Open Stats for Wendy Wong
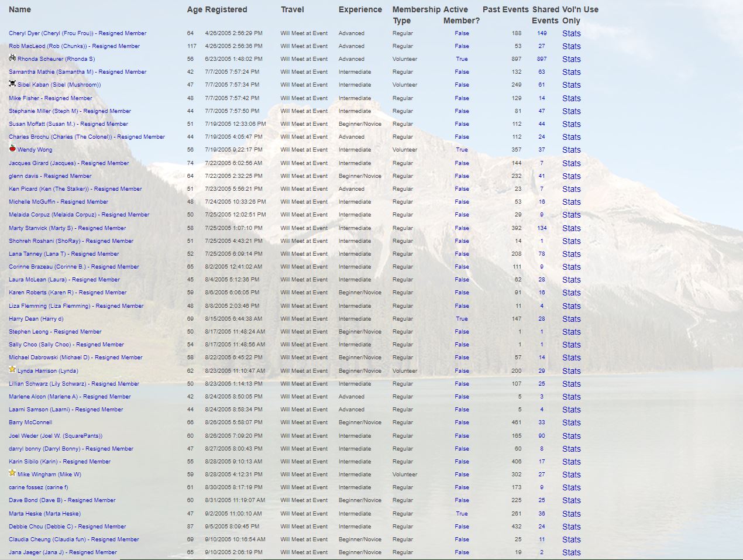The image size is (743, 560). (571, 150)
